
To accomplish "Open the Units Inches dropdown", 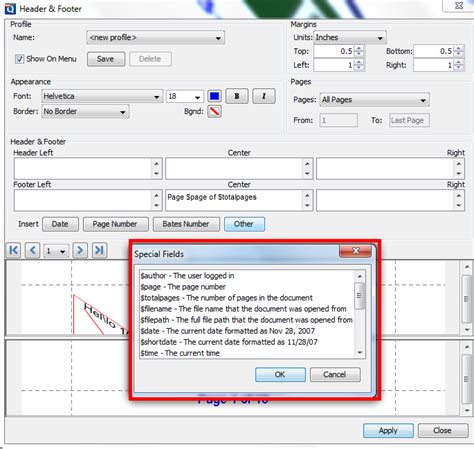I will tap(350, 37).
